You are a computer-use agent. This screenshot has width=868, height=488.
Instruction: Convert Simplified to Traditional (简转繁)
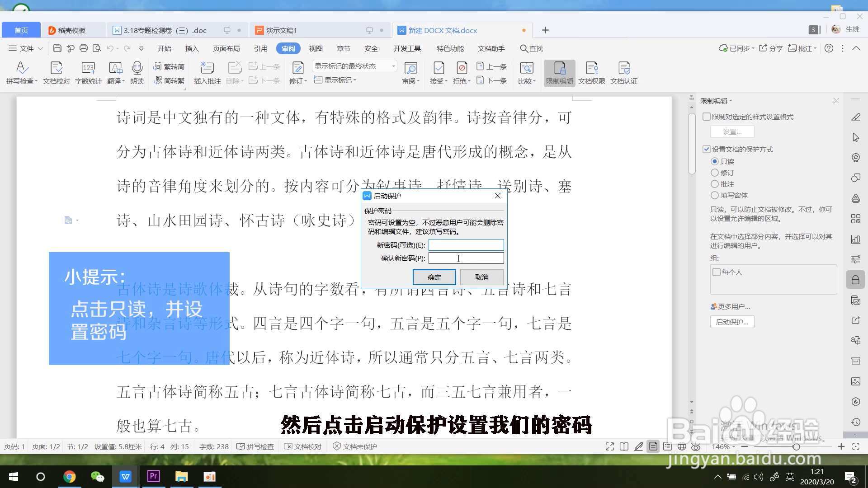pos(169,80)
